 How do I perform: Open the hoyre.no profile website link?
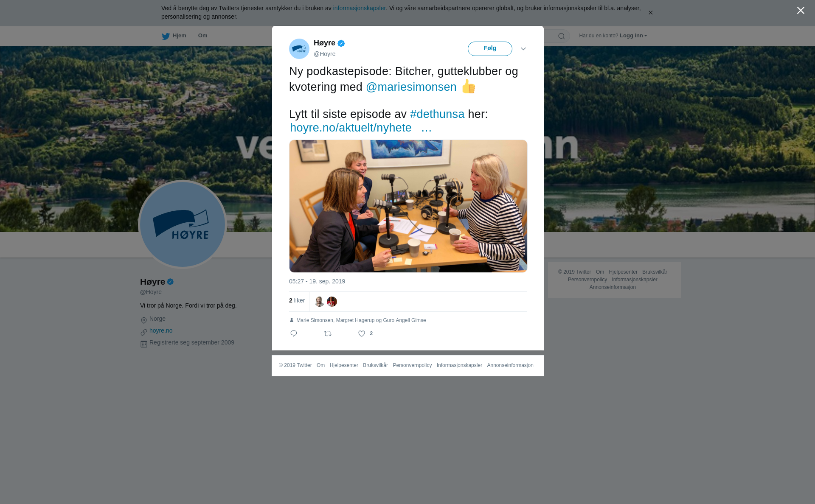tap(161, 330)
